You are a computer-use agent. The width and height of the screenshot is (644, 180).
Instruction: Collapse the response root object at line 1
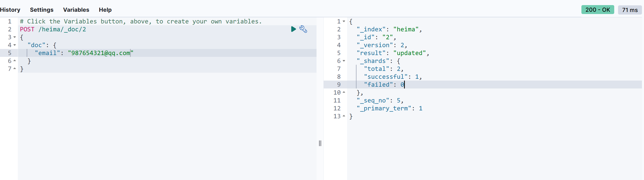(x=344, y=21)
